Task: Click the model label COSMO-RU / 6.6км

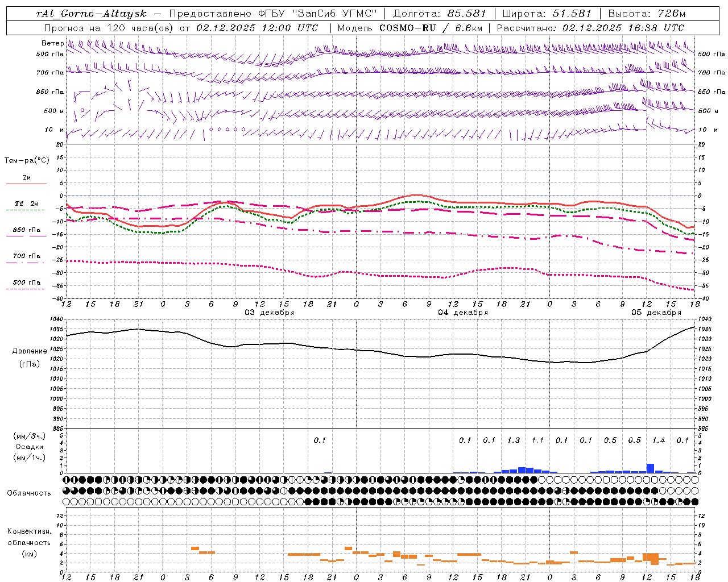Action: pos(431,28)
